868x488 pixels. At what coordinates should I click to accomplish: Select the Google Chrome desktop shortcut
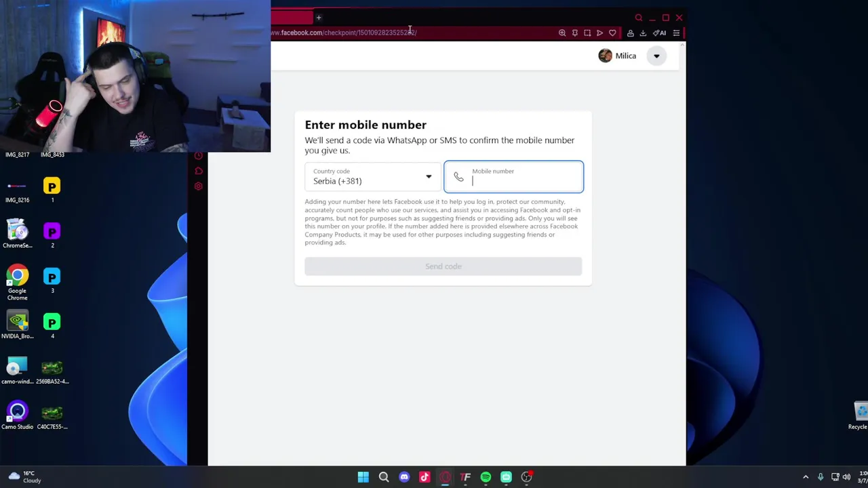(18, 283)
